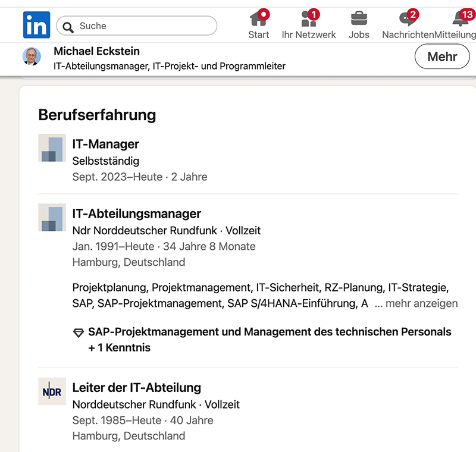Click the IT-Abteilungsmanager company placeholder logo

coord(52,218)
